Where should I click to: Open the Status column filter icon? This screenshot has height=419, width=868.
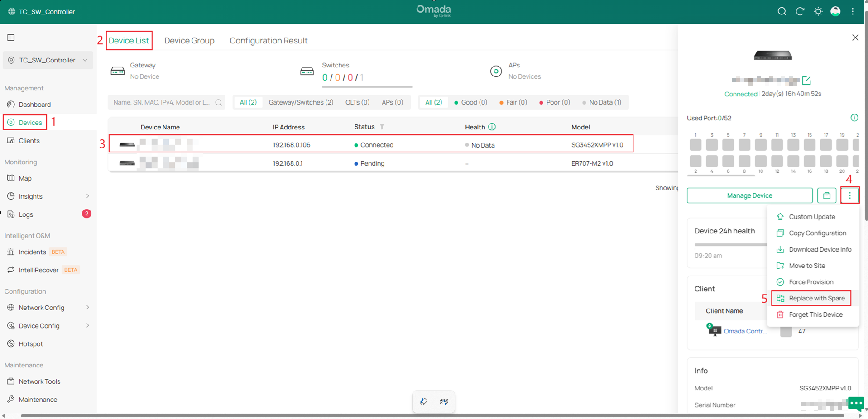pos(382,127)
